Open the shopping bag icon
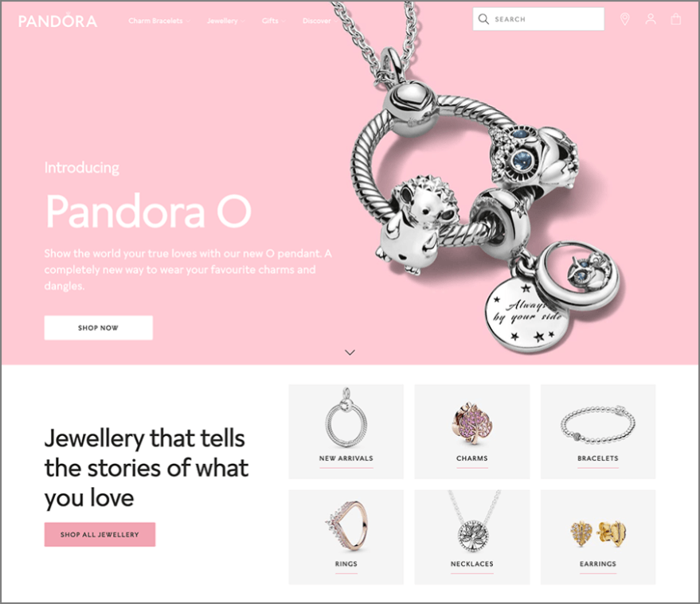Viewport: 700px width, 604px height. [x=676, y=19]
